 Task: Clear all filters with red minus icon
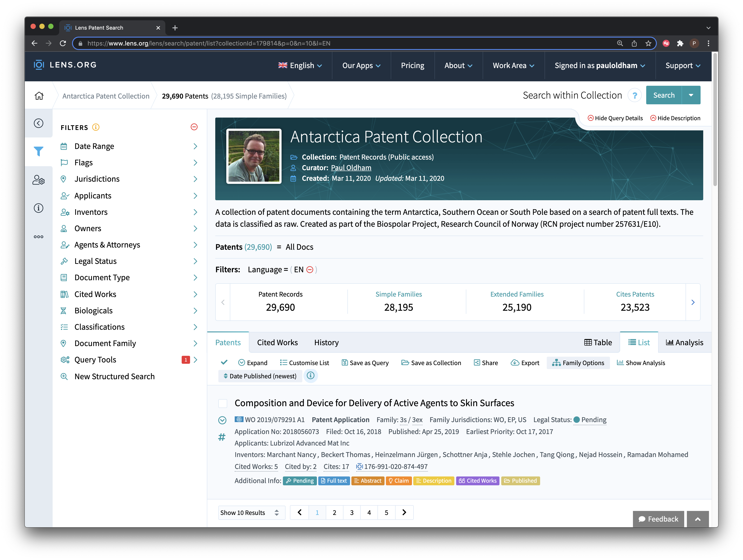coord(194,127)
